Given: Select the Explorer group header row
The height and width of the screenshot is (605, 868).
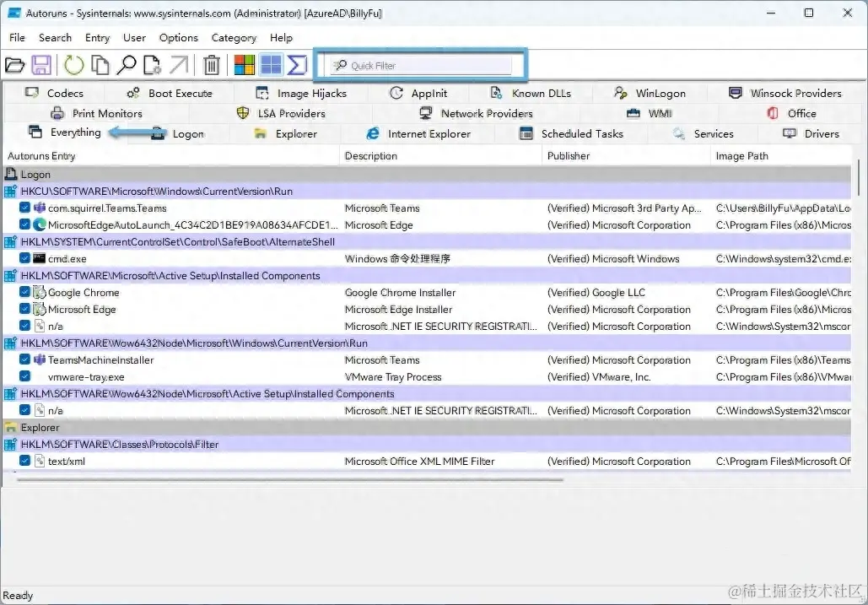Looking at the screenshot, I should pos(427,427).
